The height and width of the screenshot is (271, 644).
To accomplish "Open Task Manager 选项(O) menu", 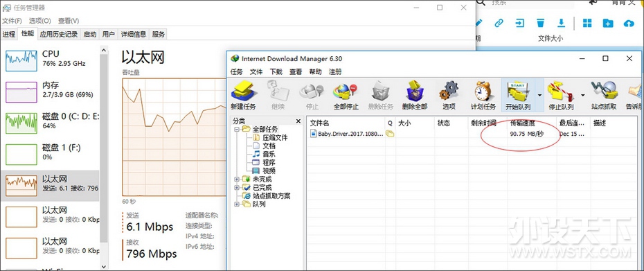I will point(40,21).
